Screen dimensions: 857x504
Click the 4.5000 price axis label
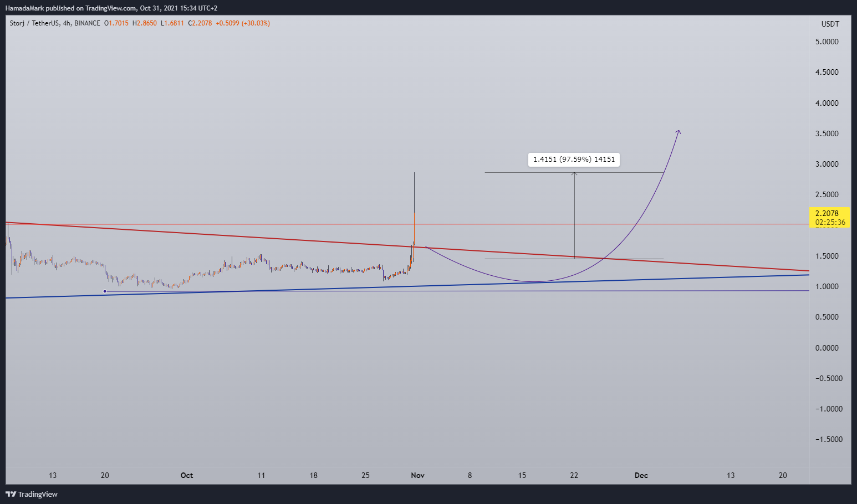[x=827, y=72]
